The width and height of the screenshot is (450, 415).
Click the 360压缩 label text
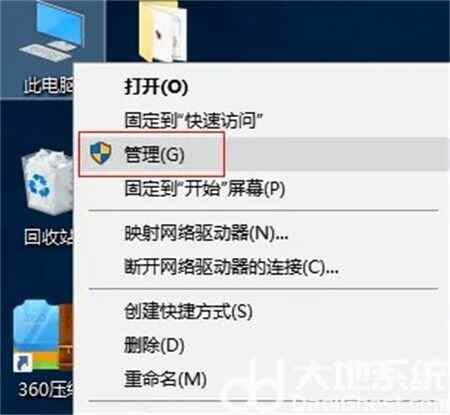tap(46, 389)
